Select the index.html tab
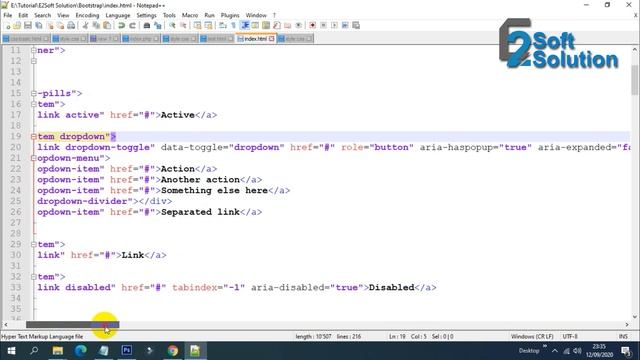This screenshot has width=640, height=360. pyautogui.click(x=256, y=38)
